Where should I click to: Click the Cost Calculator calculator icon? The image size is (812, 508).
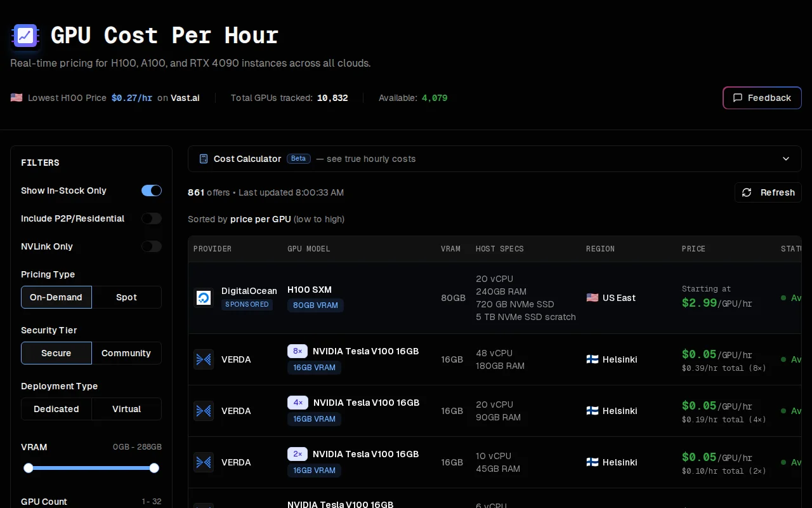point(204,159)
